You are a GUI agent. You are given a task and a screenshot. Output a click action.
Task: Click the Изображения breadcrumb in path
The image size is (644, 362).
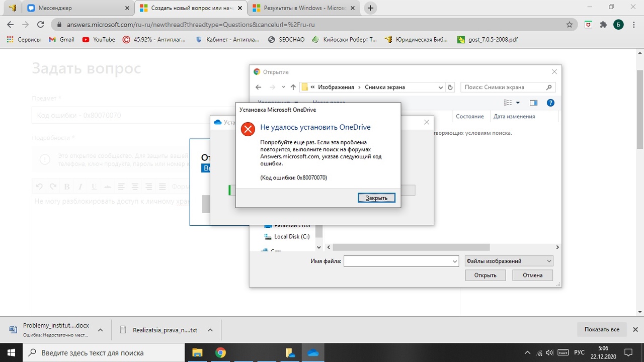pyautogui.click(x=336, y=87)
